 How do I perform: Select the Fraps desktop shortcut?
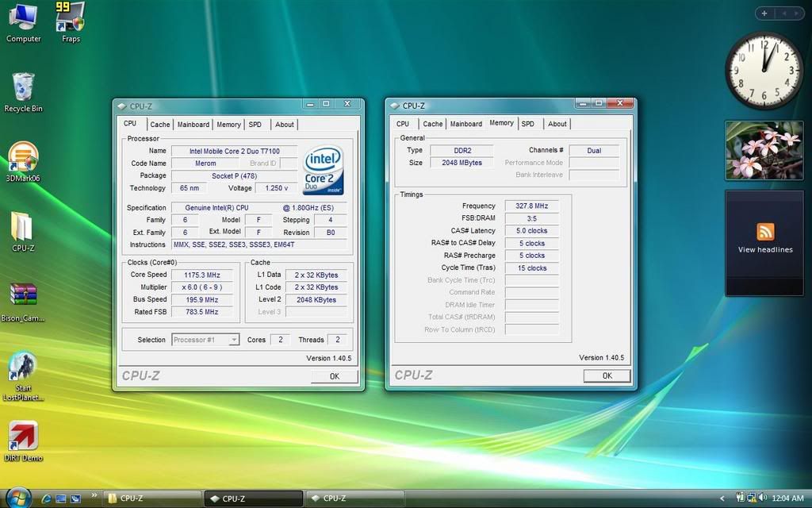coord(71,23)
